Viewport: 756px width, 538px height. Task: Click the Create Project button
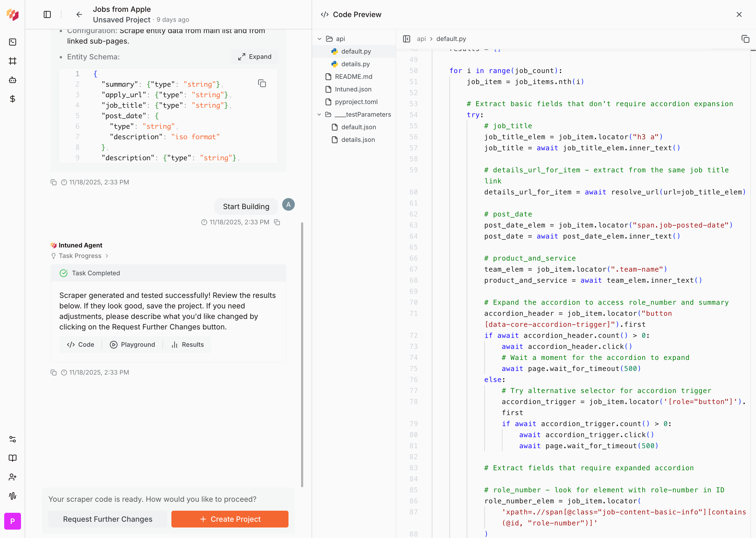tap(230, 519)
